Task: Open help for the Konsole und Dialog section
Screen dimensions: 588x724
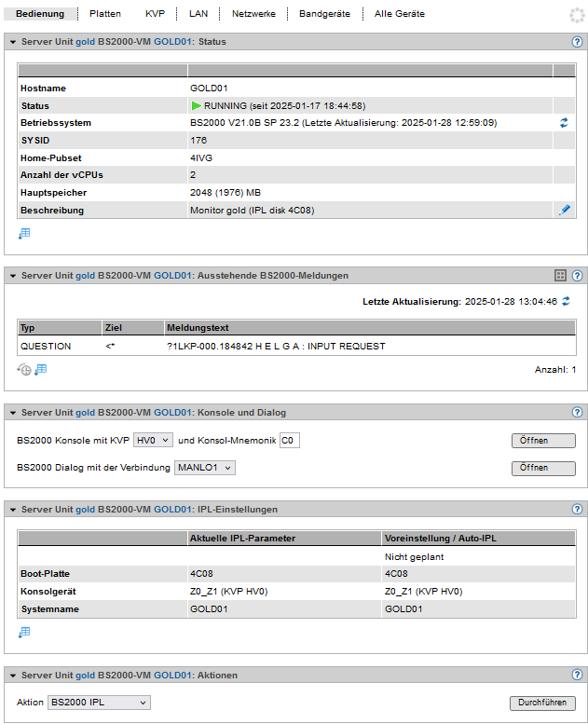Action: (x=577, y=413)
